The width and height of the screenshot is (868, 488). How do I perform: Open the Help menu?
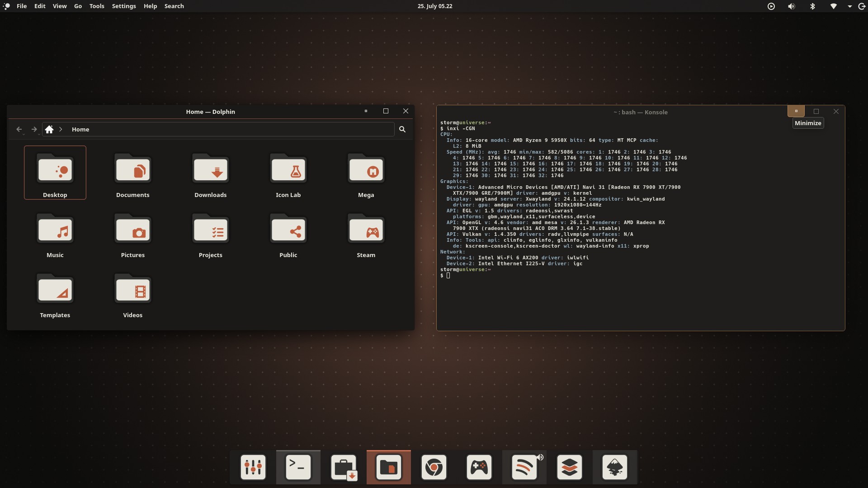click(150, 6)
